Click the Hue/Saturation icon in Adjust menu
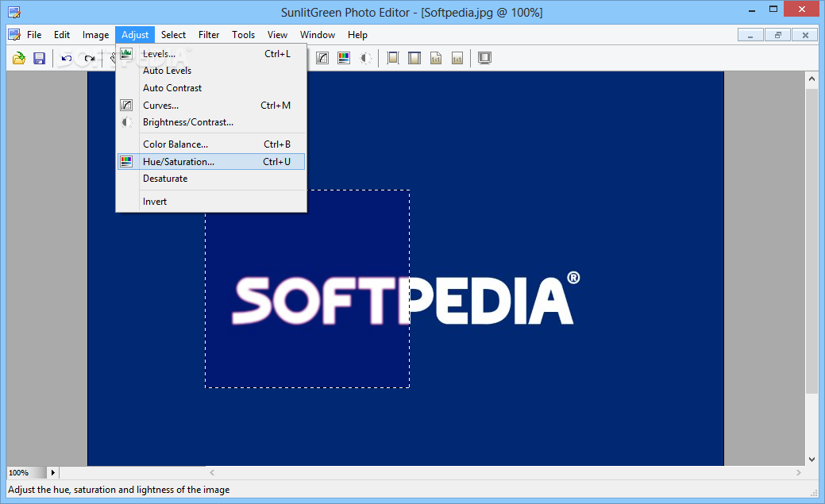This screenshot has height=504, width=825. point(126,161)
